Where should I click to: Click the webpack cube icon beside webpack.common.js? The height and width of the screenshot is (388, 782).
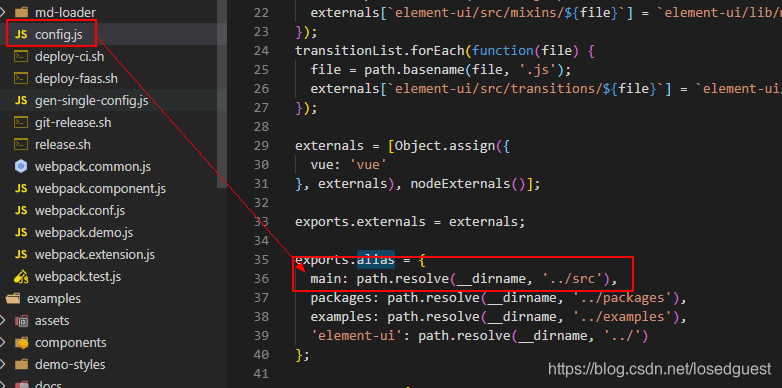tap(21, 167)
